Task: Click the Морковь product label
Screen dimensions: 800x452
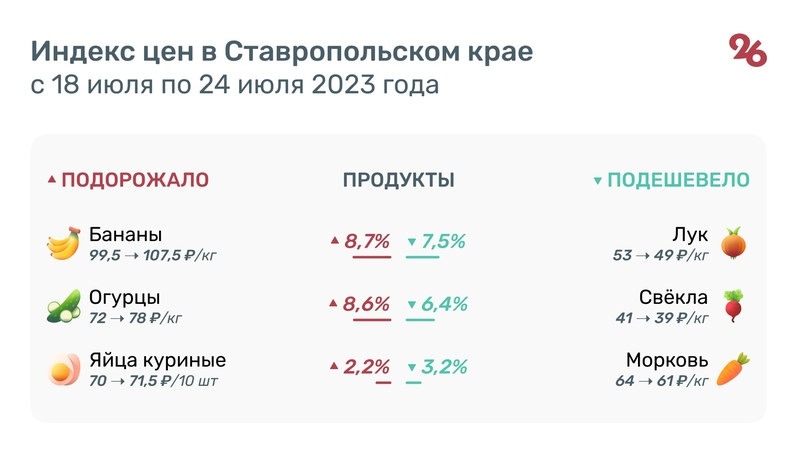Action: pos(667,360)
